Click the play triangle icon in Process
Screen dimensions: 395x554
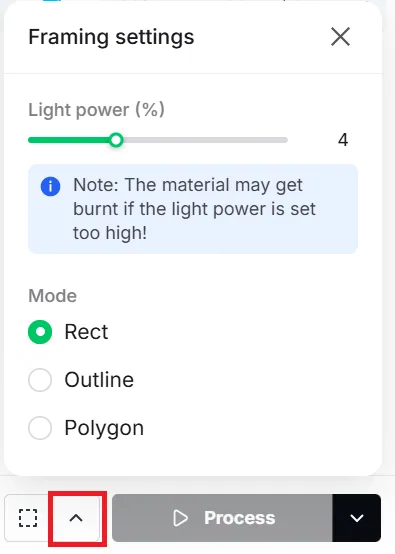(x=180, y=518)
